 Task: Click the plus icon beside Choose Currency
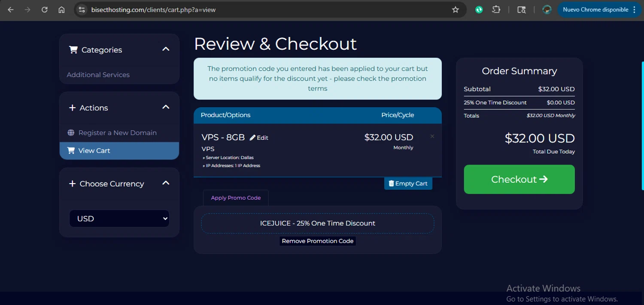point(72,184)
